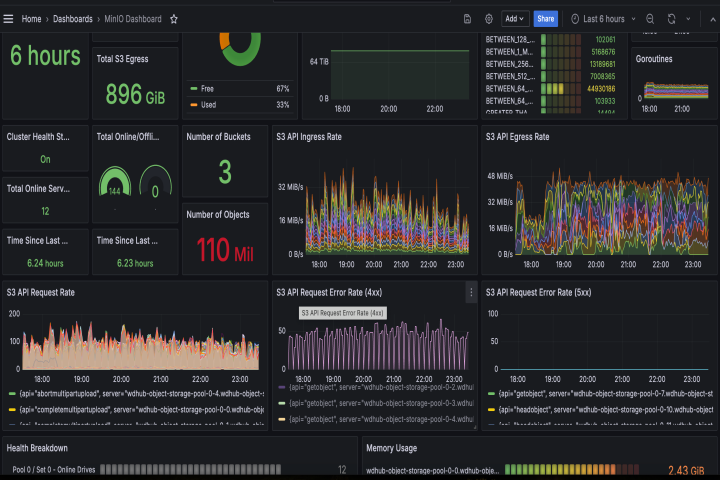Toggle getobject pool-0-3 series in 4xx legend
The height and width of the screenshot is (480, 720).
(381, 403)
